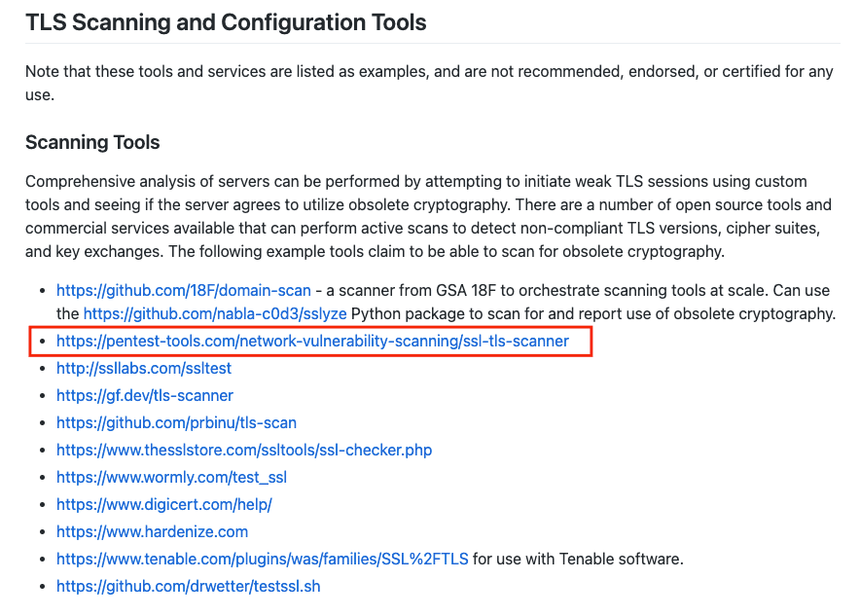860x616 pixels.
Task: Open the gf.dev tls-scanner link
Action: (145, 396)
